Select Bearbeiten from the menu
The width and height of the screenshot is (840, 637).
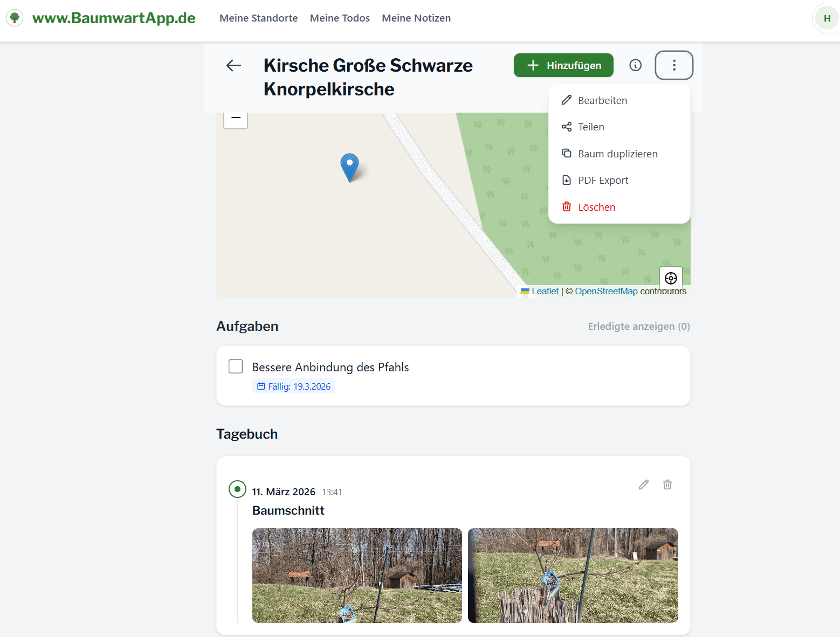coord(602,101)
